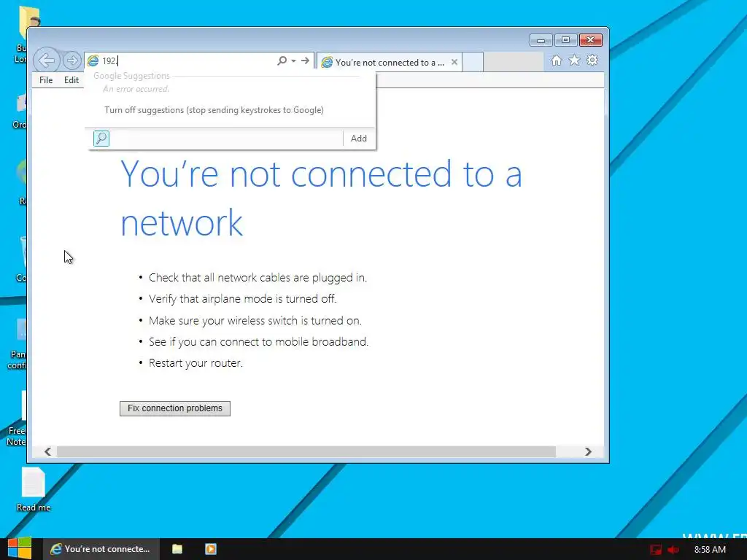
Task: Maximize the Internet Explorer window
Action: tap(565, 40)
